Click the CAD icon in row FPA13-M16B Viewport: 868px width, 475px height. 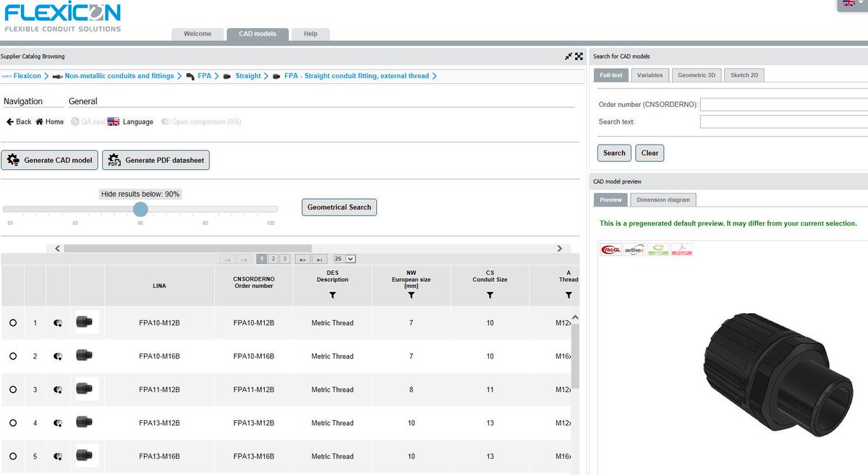click(x=58, y=456)
